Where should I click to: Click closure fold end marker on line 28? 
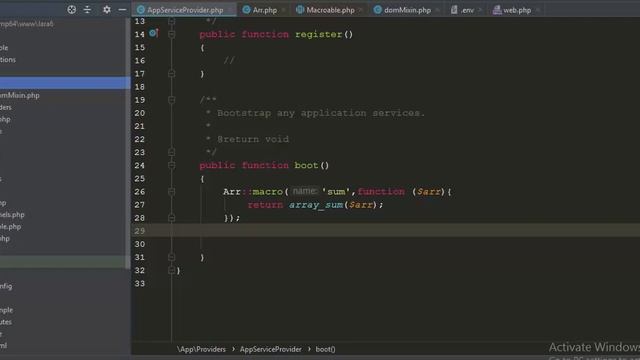point(171,218)
